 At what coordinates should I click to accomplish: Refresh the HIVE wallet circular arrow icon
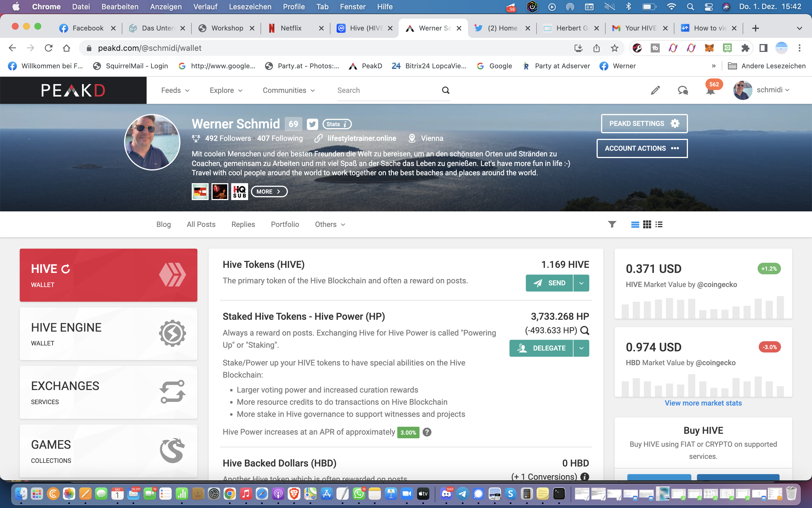tap(66, 269)
